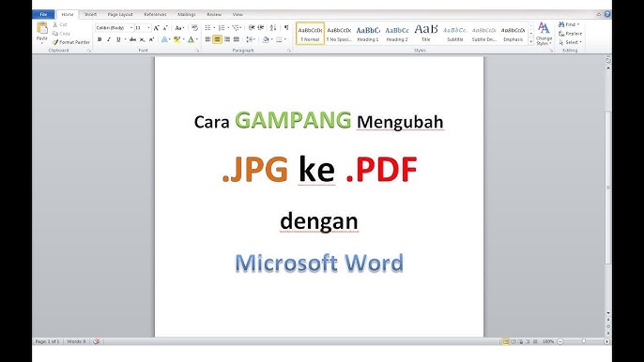Center align the text
644x362 pixels.
pyautogui.click(x=217, y=39)
